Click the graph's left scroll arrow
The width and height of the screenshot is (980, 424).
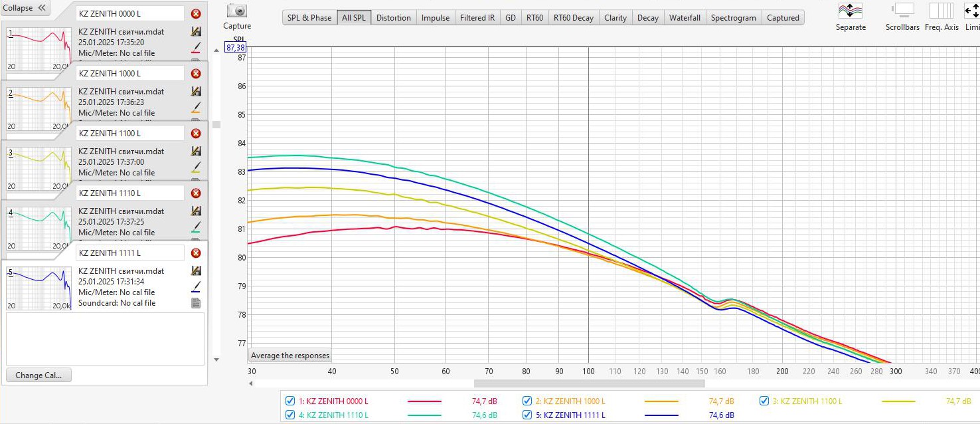(250, 383)
